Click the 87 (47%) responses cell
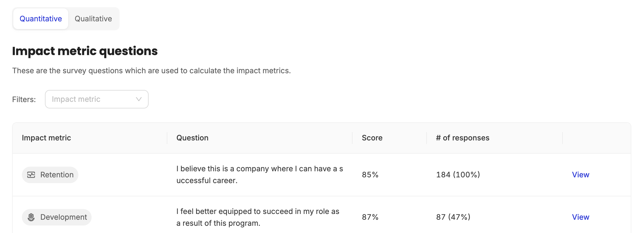The width and height of the screenshot is (644, 233). coord(453,217)
